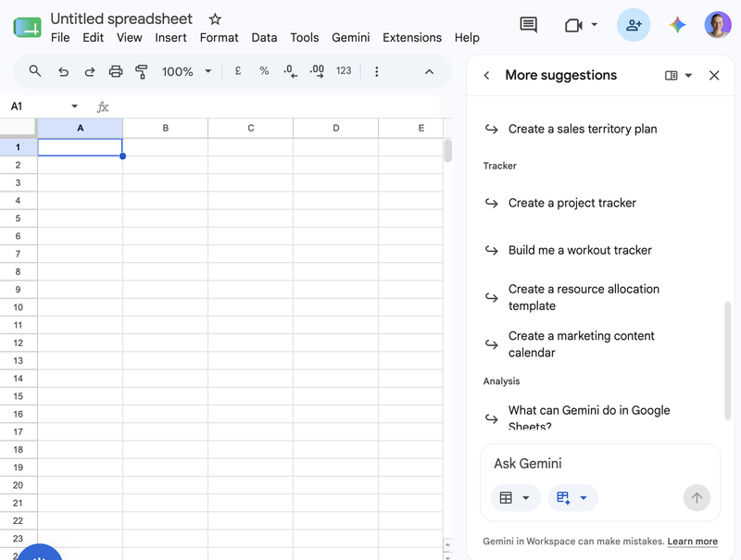
Task: Open the search menus magnifier
Action: pyautogui.click(x=34, y=71)
